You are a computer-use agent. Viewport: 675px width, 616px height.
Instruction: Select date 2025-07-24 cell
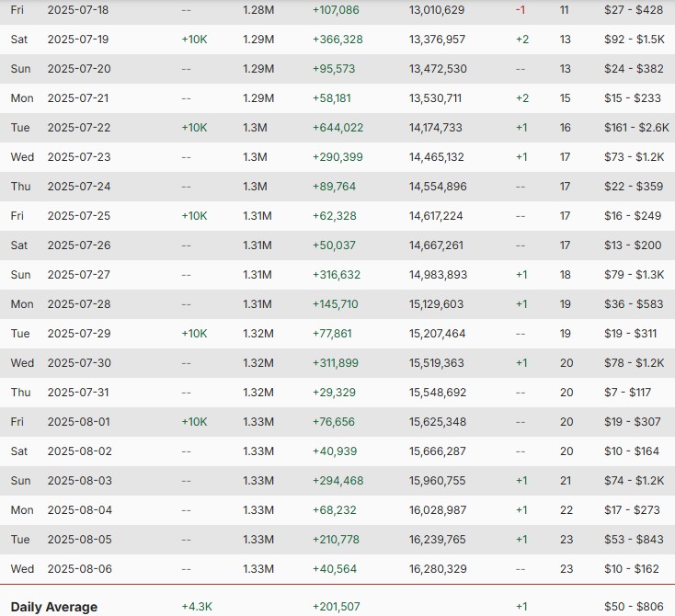(x=79, y=187)
